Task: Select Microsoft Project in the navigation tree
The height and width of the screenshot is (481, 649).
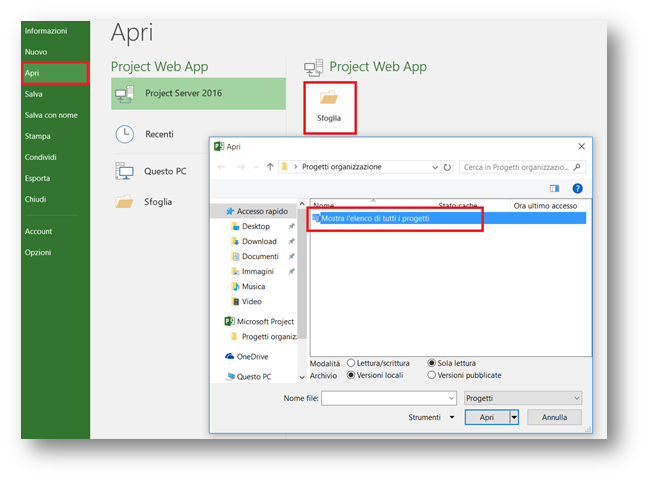Action: tap(265, 321)
